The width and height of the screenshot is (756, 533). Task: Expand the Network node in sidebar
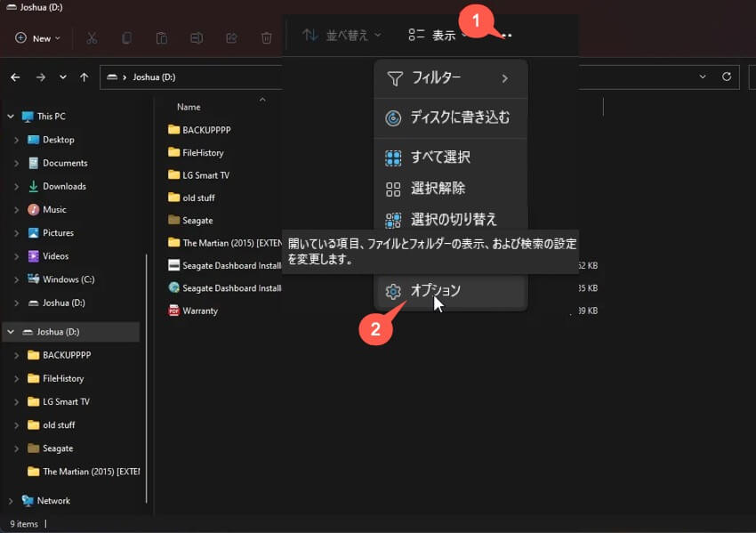coord(10,501)
